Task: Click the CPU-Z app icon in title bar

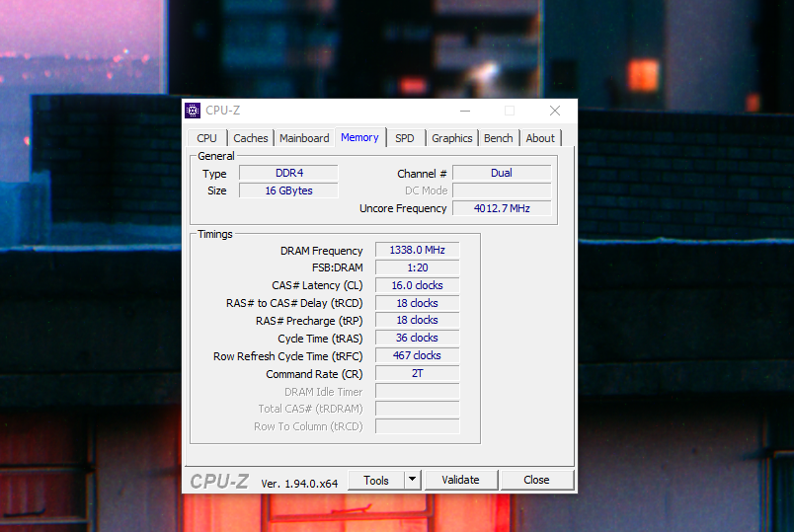Action: (x=193, y=111)
